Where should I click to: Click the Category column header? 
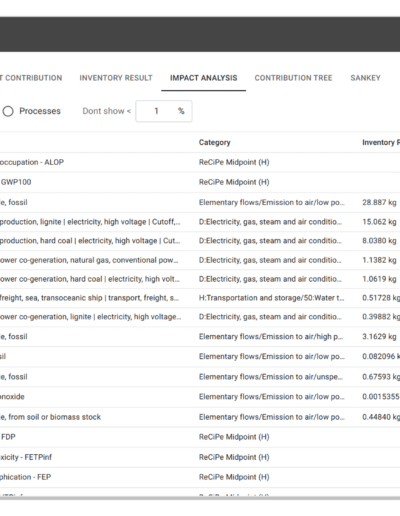[215, 142]
